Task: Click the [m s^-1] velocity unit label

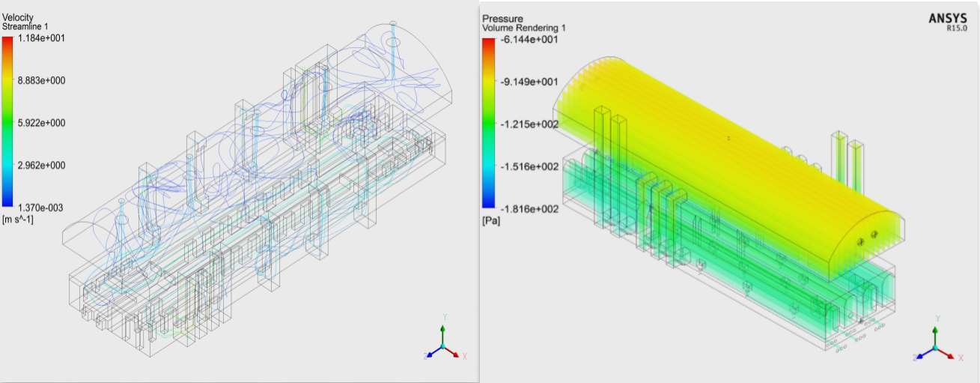Action: [x=18, y=219]
